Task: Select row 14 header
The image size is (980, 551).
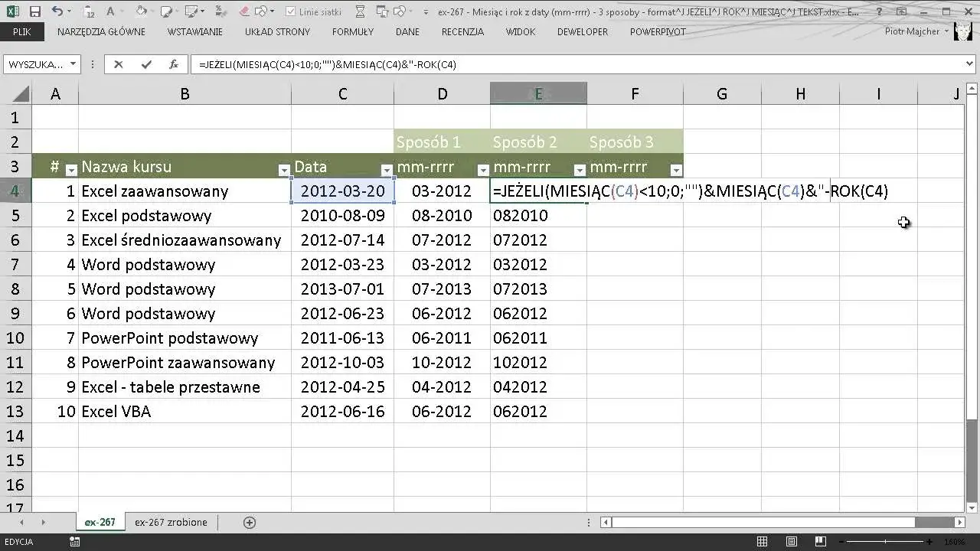Action: pos(15,435)
